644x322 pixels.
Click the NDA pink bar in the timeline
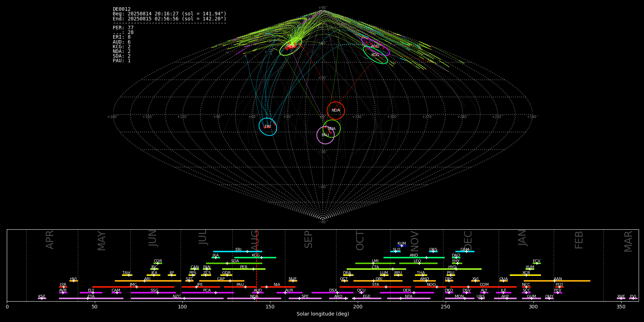pos(254,298)
